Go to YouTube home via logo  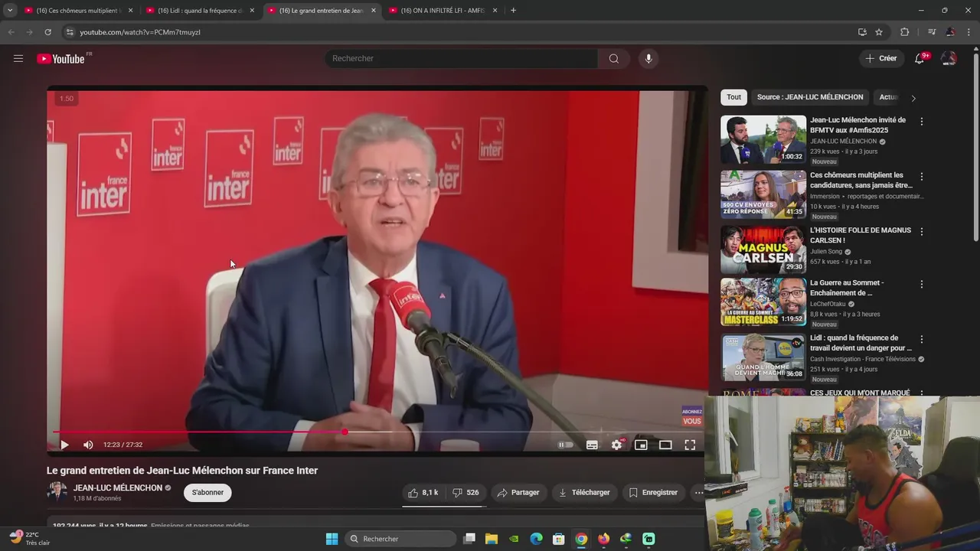pyautogui.click(x=60, y=59)
